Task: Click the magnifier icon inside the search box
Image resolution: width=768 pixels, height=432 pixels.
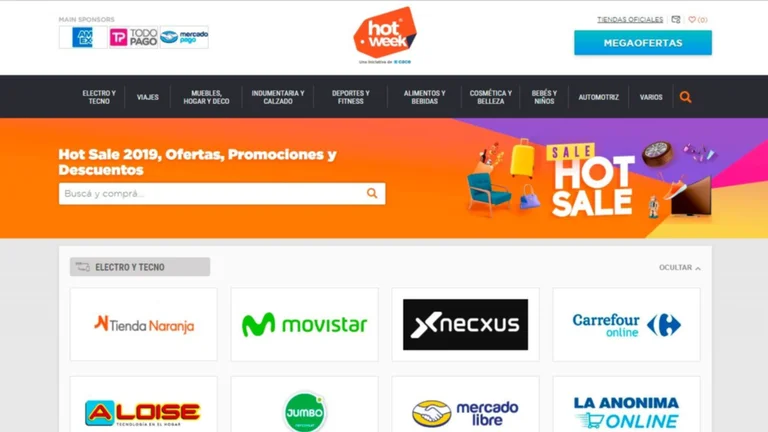Action: (372, 193)
